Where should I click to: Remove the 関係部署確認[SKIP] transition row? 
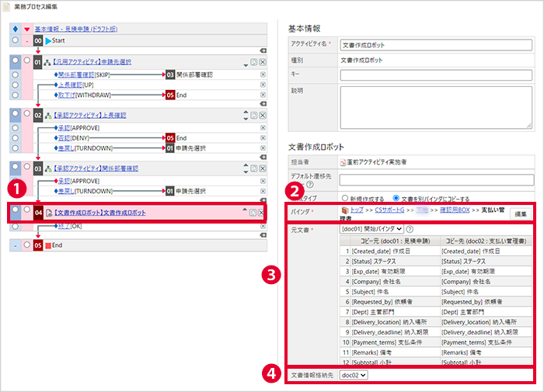pyautogui.click(x=263, y=75)
